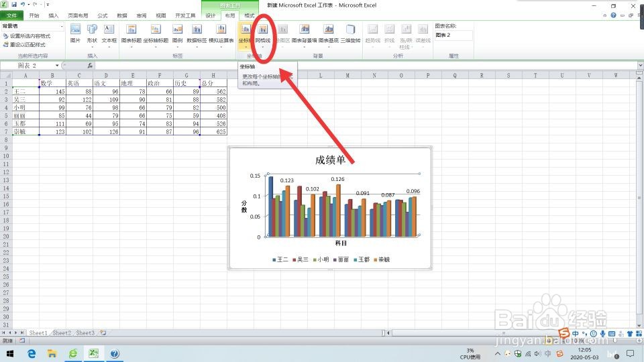Select the vertical axis title 分数
This screenshot has width=644, height=362.
[244, 206]
